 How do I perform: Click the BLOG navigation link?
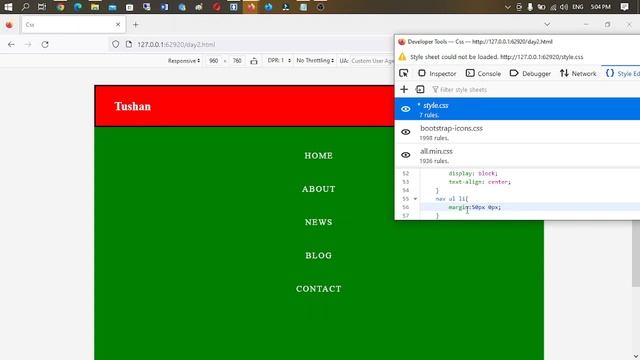[319, 256]
